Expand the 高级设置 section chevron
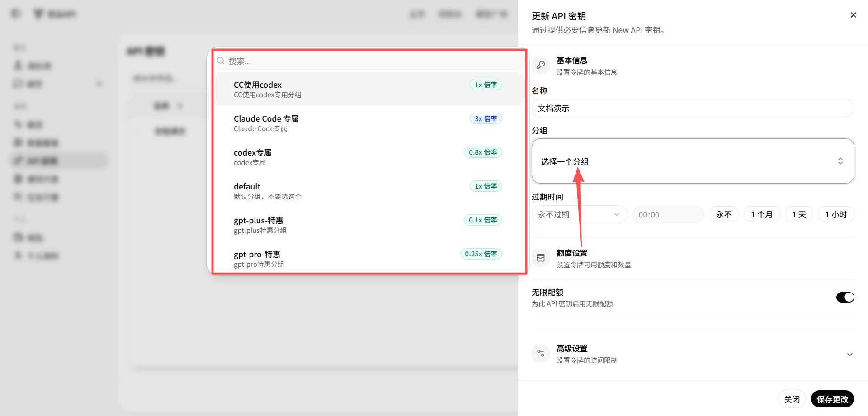Viewport: 868px width, 416px height. (849, 355)
